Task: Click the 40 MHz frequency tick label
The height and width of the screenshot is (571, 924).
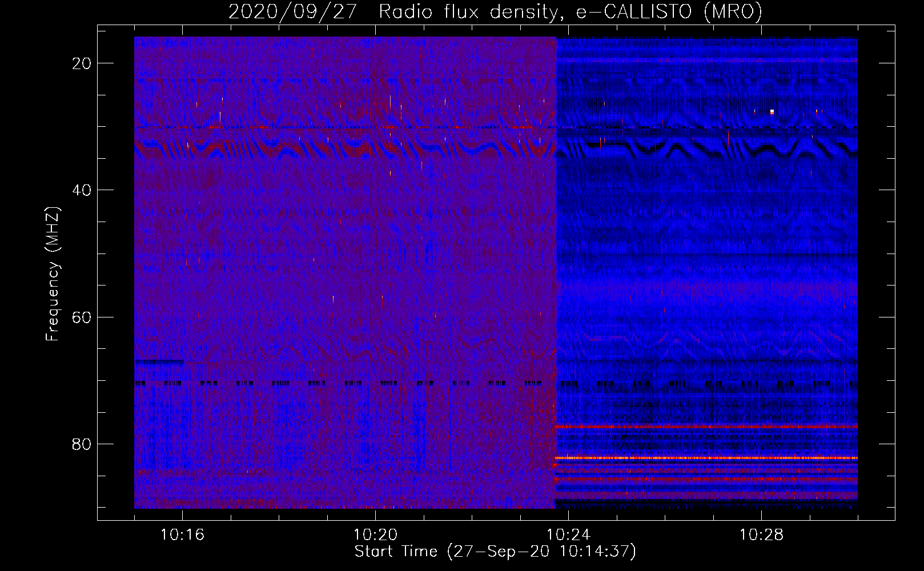Action: click(82, 190)
